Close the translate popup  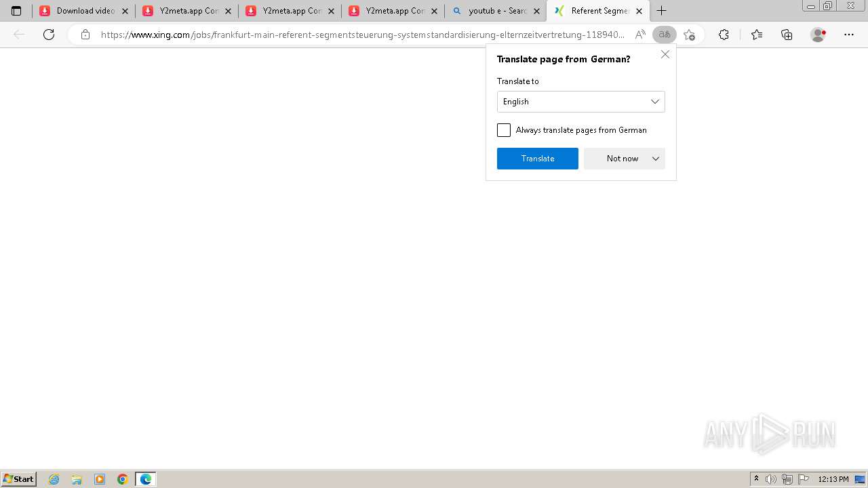tap(665, 54)
